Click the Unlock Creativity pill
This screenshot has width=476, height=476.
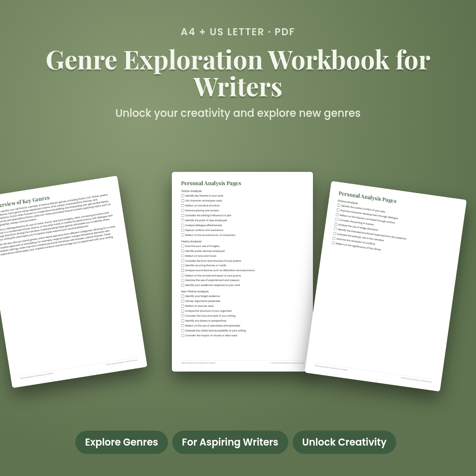coord(344,442)
